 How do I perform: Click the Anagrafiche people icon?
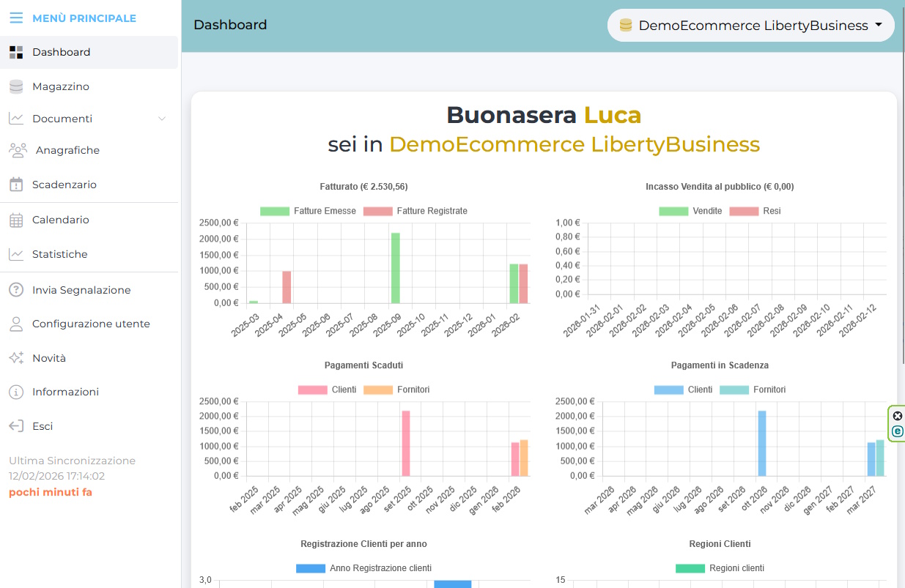18,150
